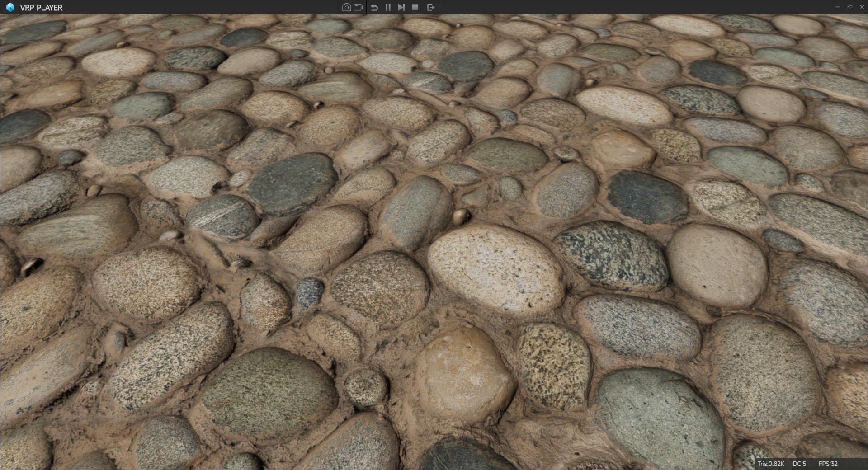868x470 pixels.
Task: Click the exit player icon
Action: pyautogui.click(x=431, y=7)
